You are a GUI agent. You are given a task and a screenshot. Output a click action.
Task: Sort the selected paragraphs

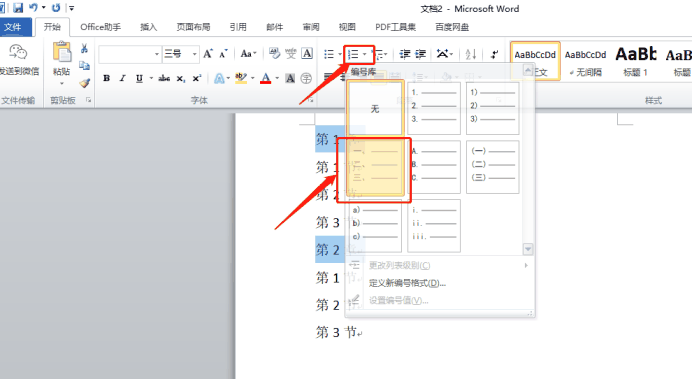471,54
